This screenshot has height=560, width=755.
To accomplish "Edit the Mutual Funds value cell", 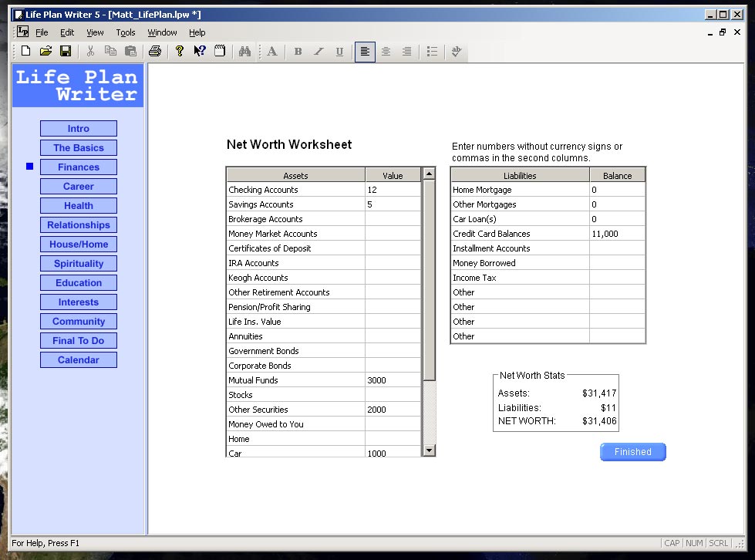I will pos(393,380).
